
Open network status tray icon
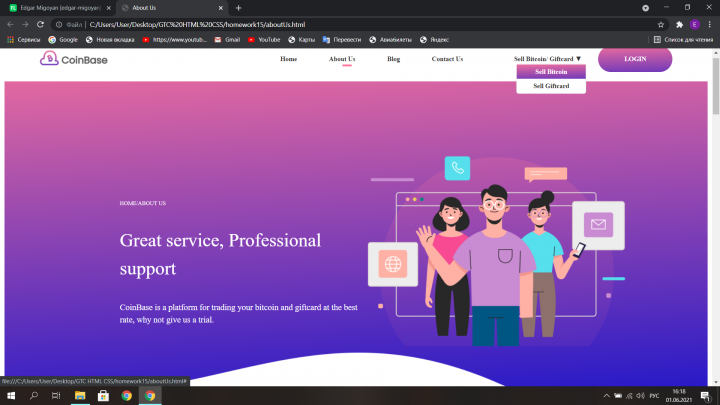[629, 396]
